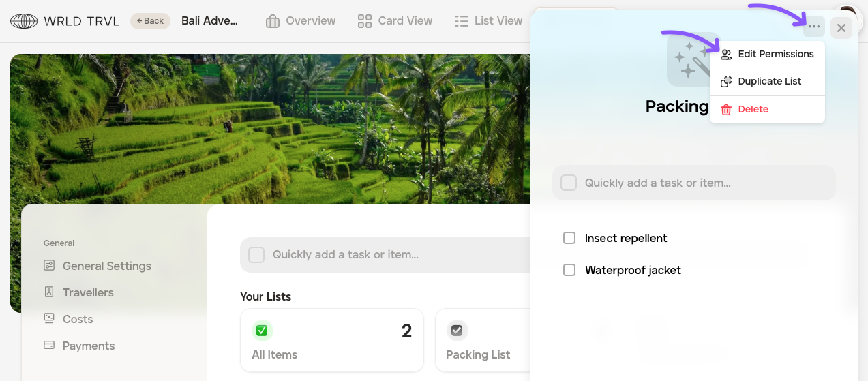Close the Packing List side panel

pyautogui.click(x=841, y=28)
